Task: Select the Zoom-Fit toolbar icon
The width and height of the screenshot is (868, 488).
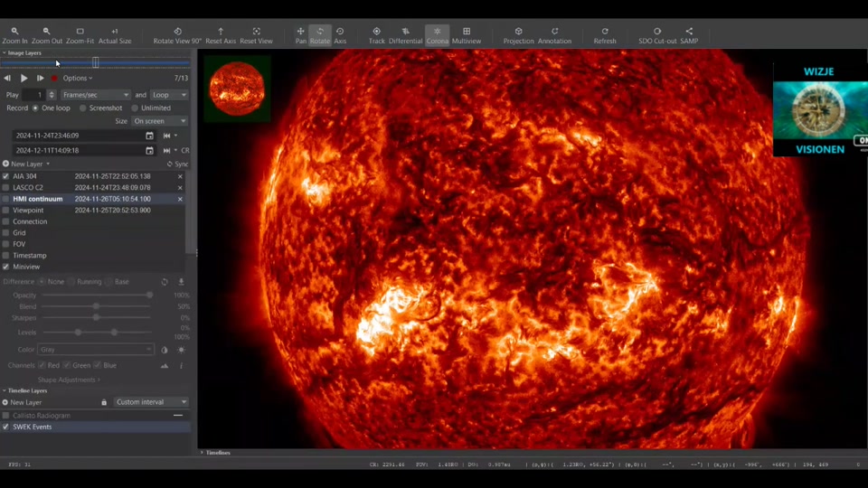Action: tap(80, 35)
